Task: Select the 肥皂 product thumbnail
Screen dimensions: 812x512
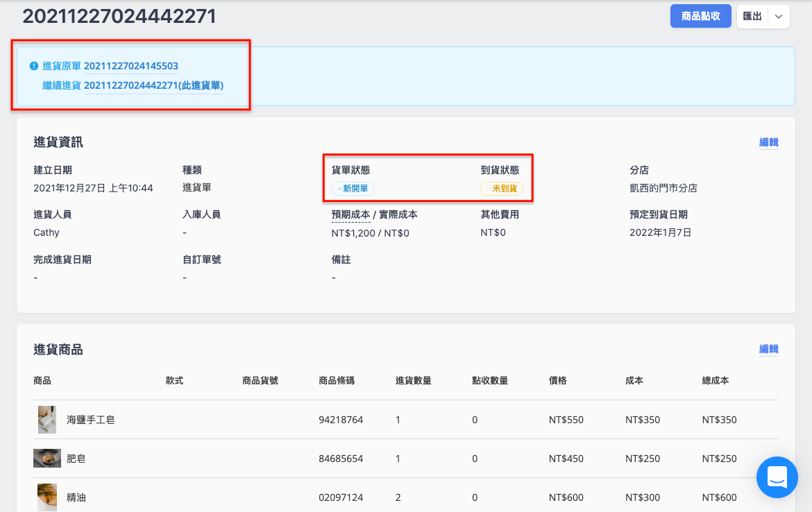Action: 47,458
